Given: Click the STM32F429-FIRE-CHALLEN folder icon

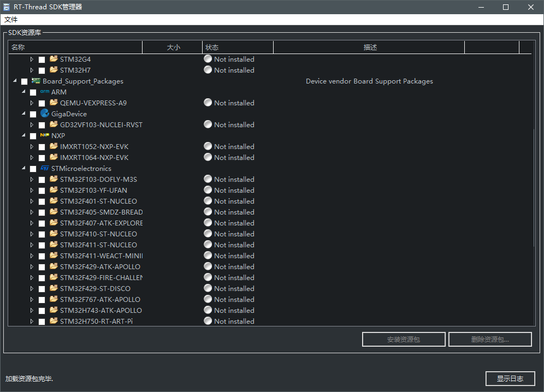Looking at the screenshot, I should pyautogui.click(x=54, y=277).
